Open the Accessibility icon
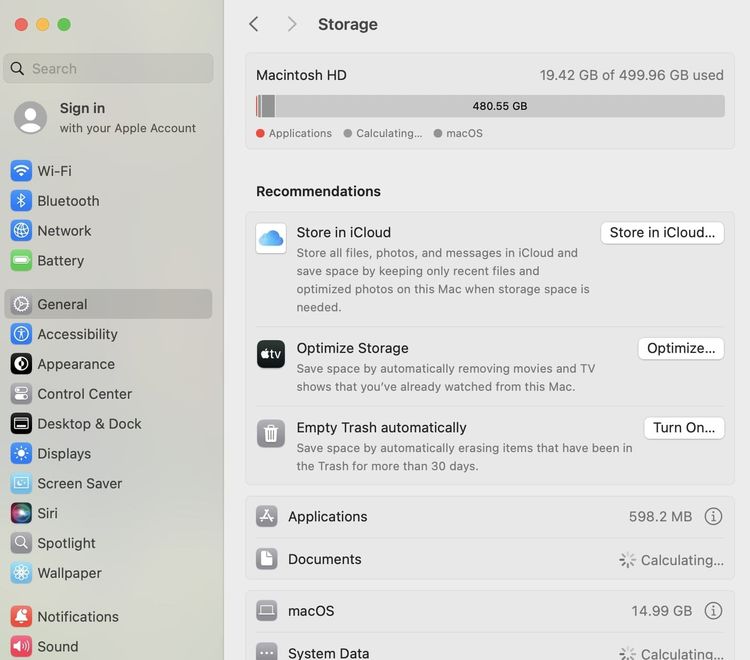 (x=21, y=334)
